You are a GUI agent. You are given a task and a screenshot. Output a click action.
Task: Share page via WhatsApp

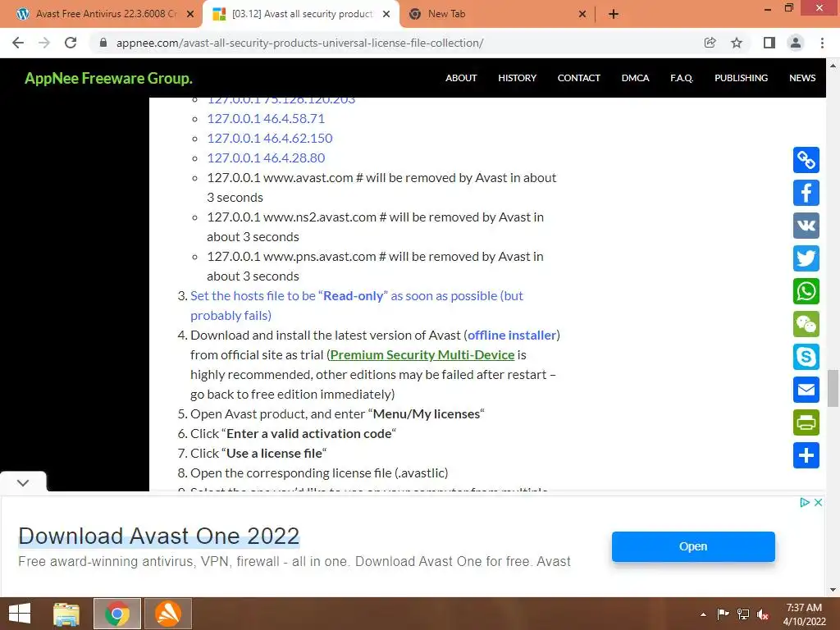tap(806, 291)
